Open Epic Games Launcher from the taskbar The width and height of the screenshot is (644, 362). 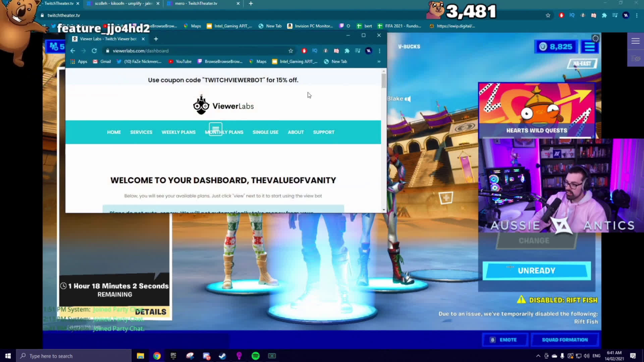[173, 356]
